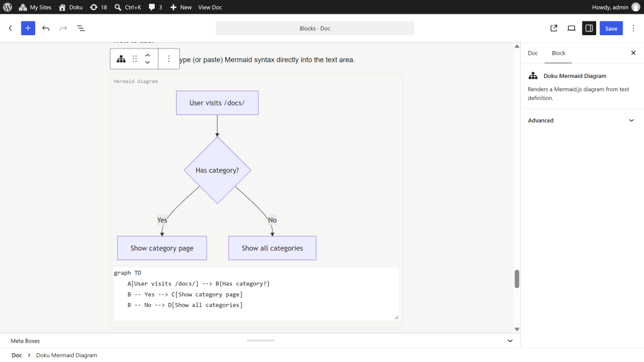Open the device preview options
The image size is (644, 362).
click(571, 28)
